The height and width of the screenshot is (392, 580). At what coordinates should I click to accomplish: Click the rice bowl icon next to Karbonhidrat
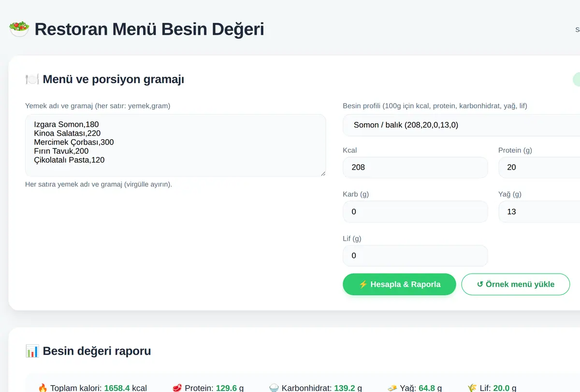[274, 388]
